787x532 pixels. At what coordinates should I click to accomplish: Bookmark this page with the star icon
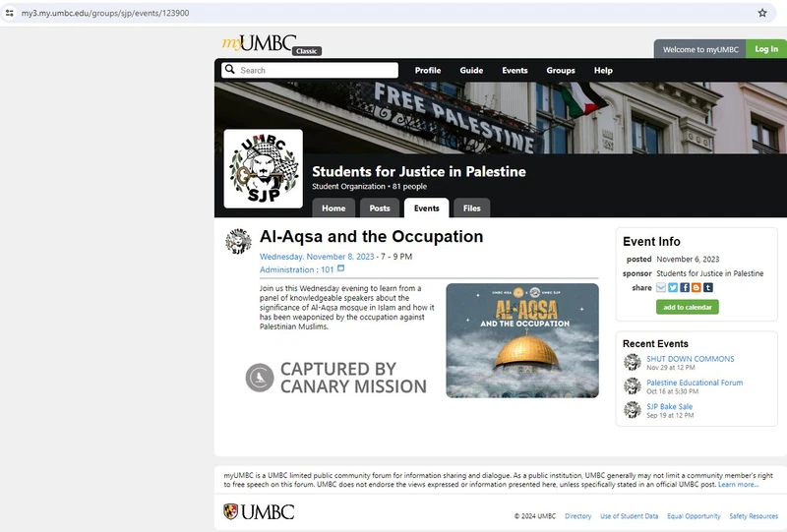[x=761, y=14]
